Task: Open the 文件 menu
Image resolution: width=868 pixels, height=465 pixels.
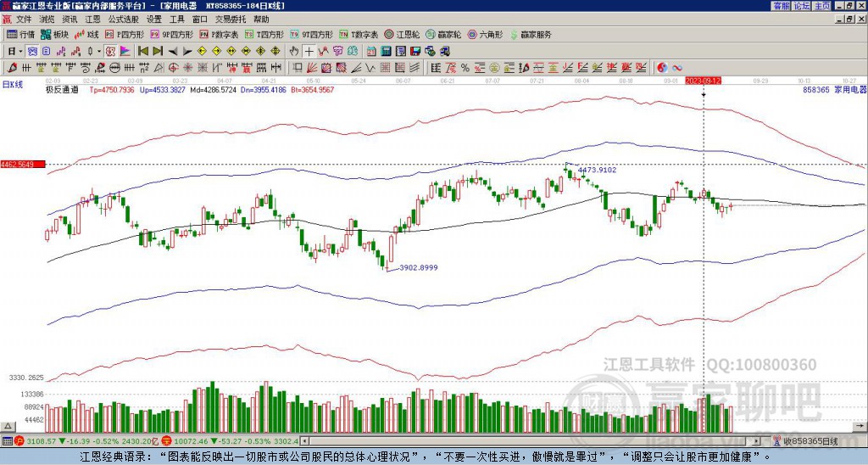Action: 24,20
